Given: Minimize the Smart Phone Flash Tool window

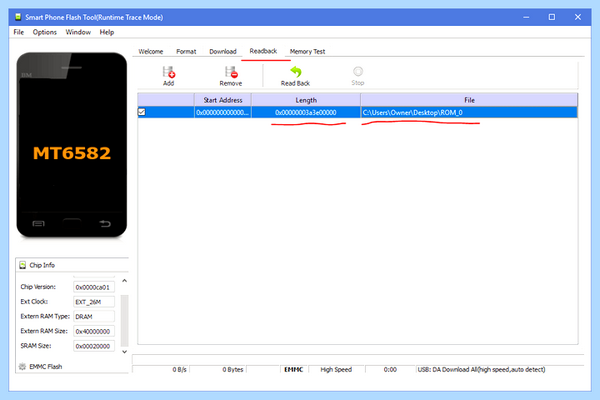Looking at the screenshot, I should coord(526,17).
